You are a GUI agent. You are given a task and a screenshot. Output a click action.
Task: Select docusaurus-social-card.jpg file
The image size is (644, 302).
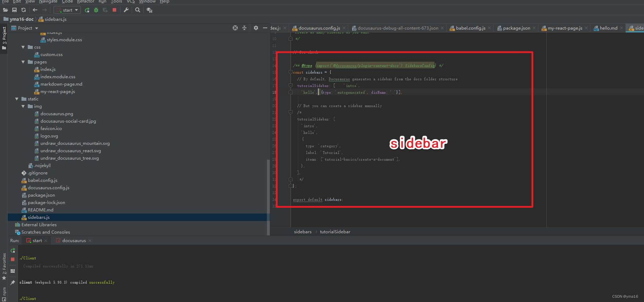coord(68,121)
